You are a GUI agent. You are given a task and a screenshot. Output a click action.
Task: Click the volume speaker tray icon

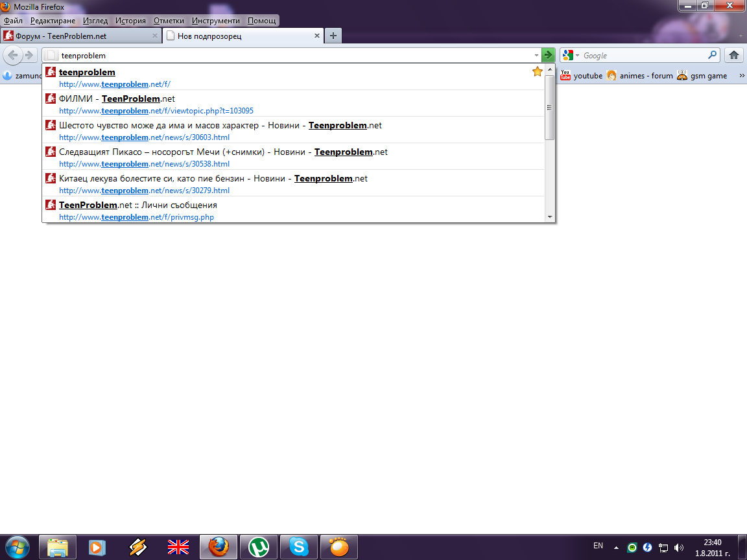click(x=679, y=548)
